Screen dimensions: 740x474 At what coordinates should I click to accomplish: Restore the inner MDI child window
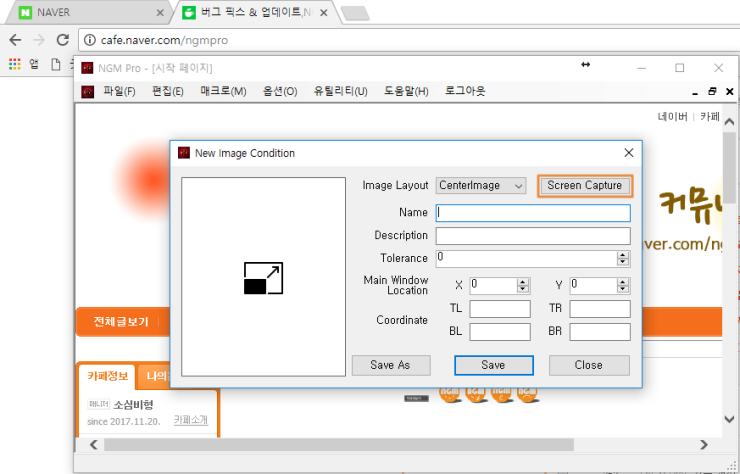712,92
